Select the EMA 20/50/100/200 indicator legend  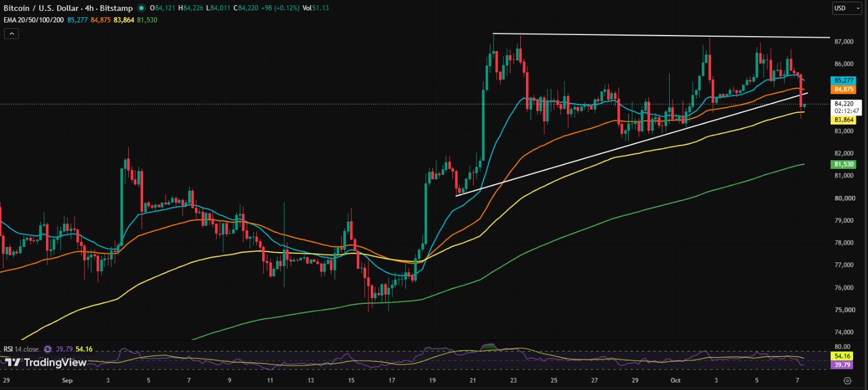(34, 20)
